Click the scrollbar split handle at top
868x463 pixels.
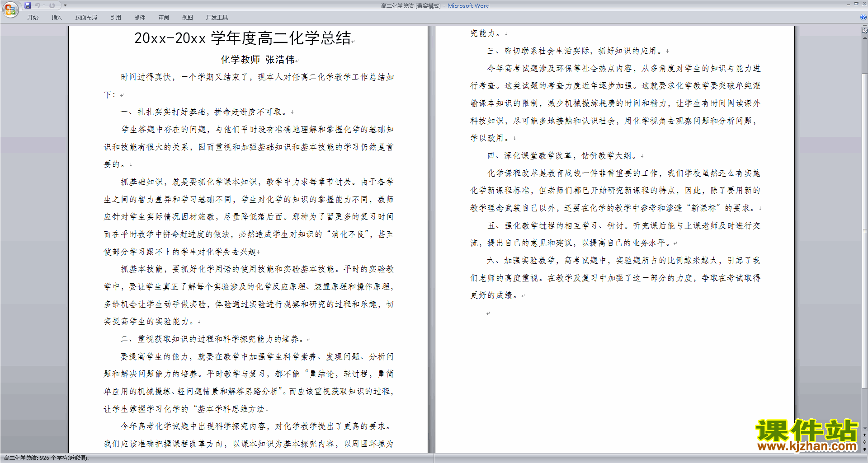tap(865, 26)
